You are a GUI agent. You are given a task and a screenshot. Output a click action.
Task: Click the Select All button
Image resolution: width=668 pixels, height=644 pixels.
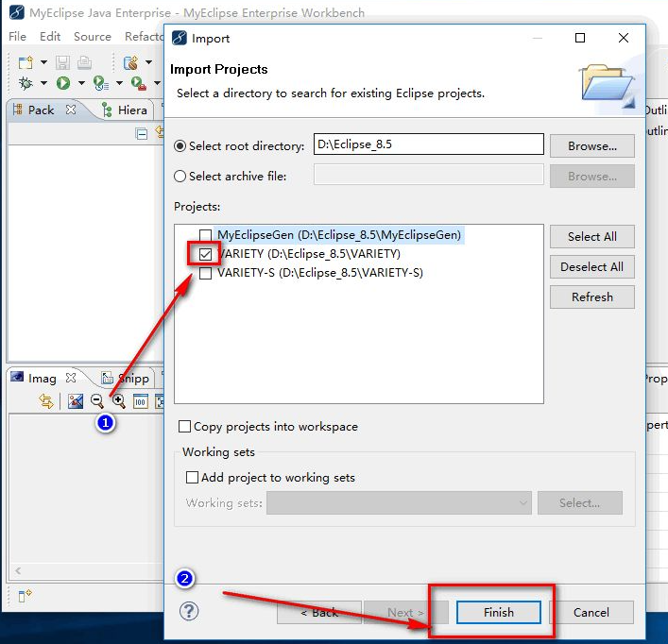[591, 237]
